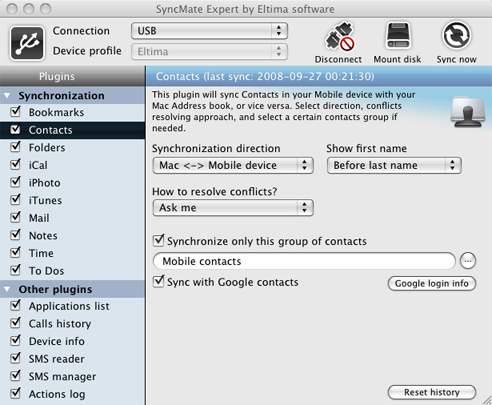Click the contacts folder icon

tap(467, 112)
